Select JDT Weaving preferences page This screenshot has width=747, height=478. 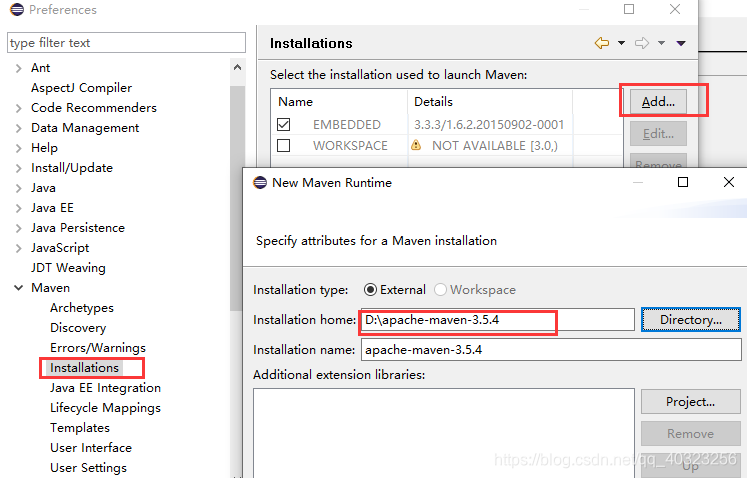point(68,268)
